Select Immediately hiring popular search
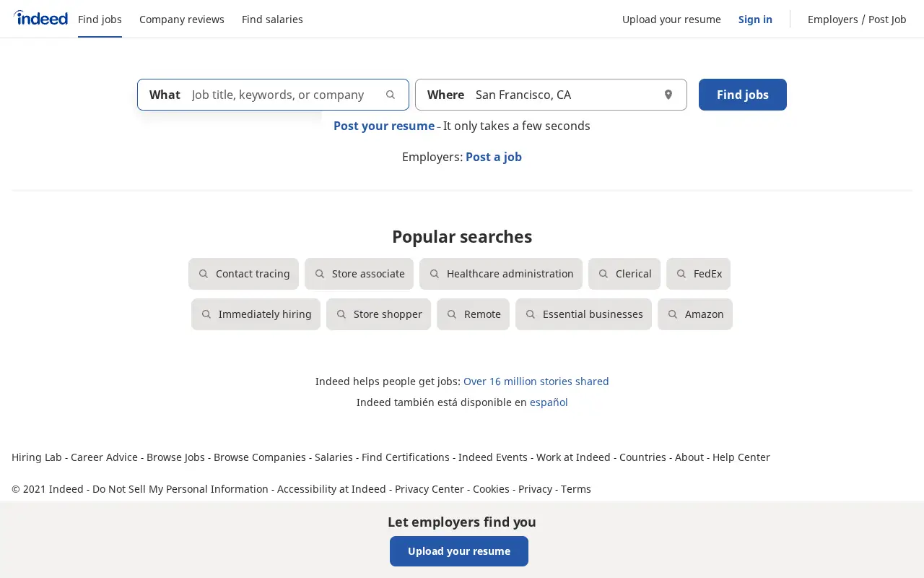This screenshot has height=578, width=924. 256,314
